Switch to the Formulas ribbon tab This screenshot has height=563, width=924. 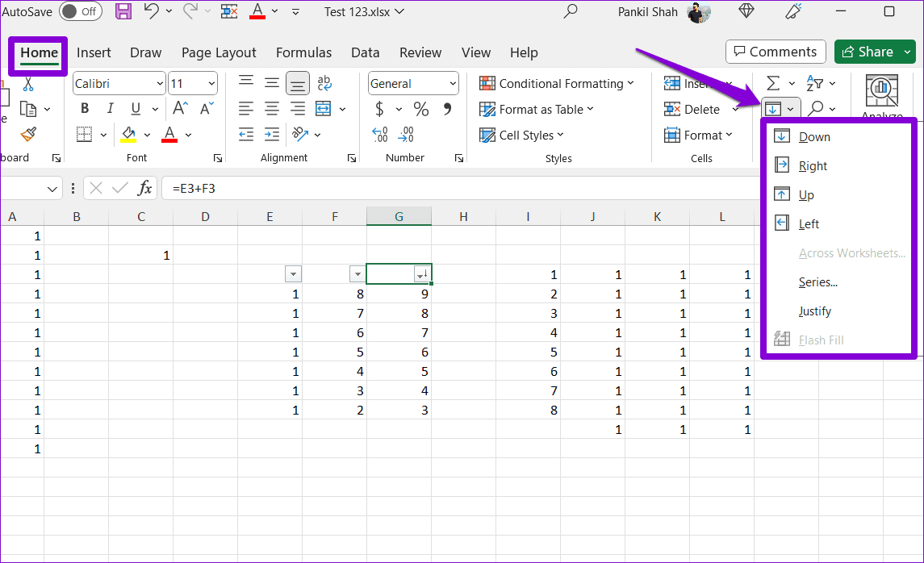303,52
